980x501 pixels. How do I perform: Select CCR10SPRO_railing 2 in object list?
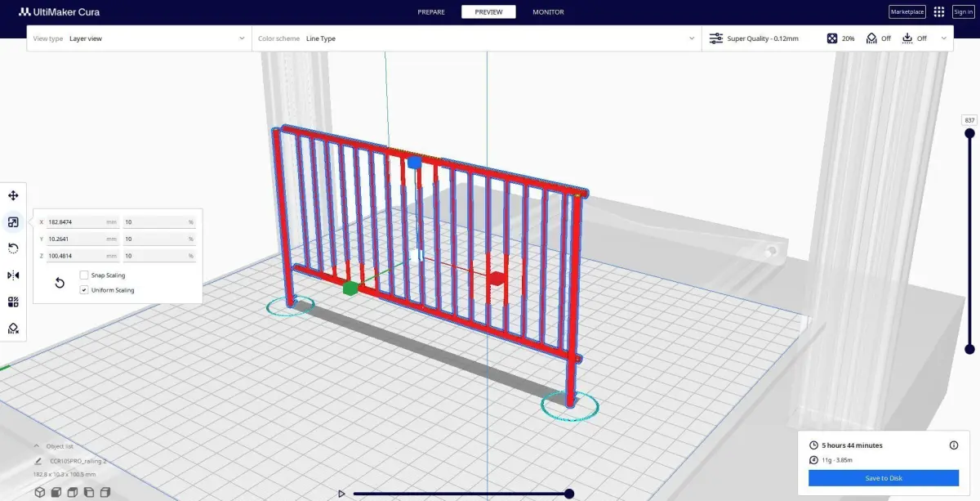[78, 461]
